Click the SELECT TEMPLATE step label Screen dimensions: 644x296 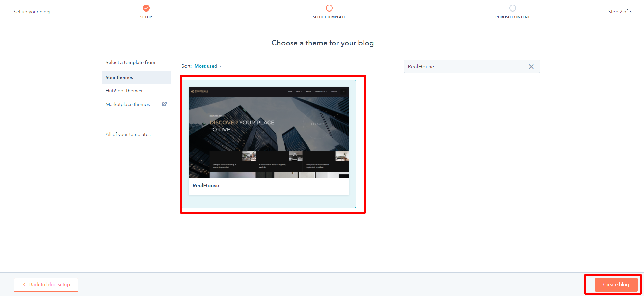[x=329, y=17]
